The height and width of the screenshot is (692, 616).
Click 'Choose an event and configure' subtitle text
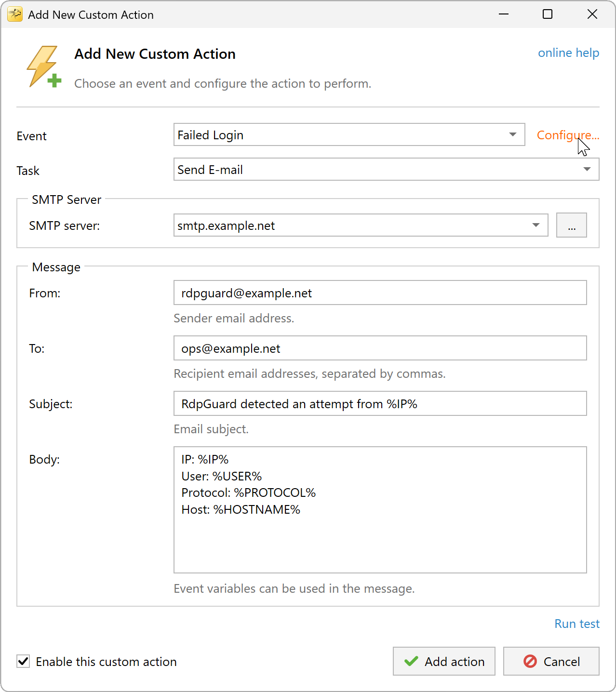(x=223, y=83)
